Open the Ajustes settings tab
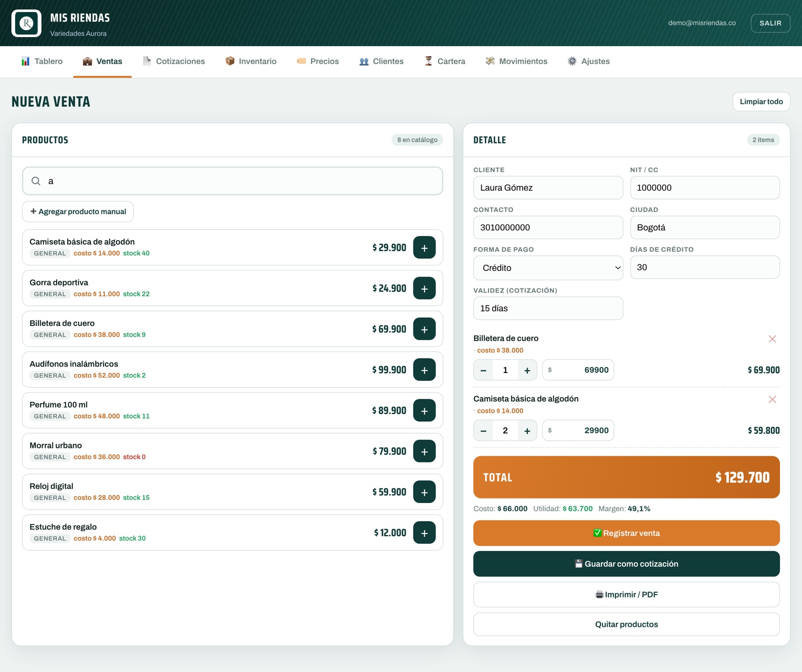802x672 pixels. pyautogui.click(x=588, y=61)
